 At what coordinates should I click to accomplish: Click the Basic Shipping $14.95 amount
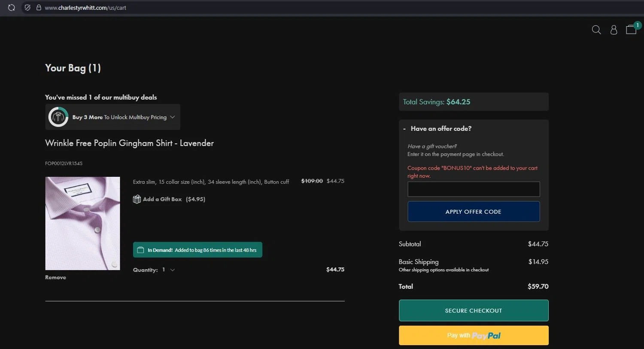[538, 261]
